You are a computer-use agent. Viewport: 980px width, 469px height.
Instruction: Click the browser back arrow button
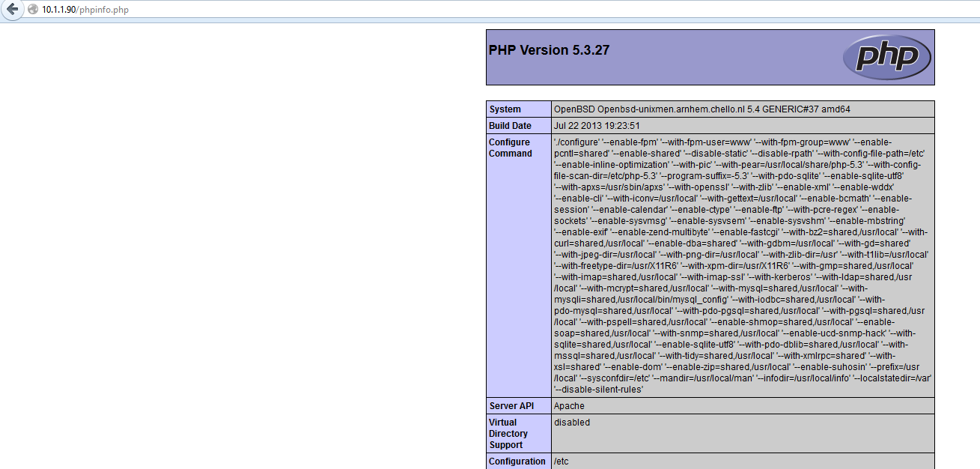pos(12,9)
